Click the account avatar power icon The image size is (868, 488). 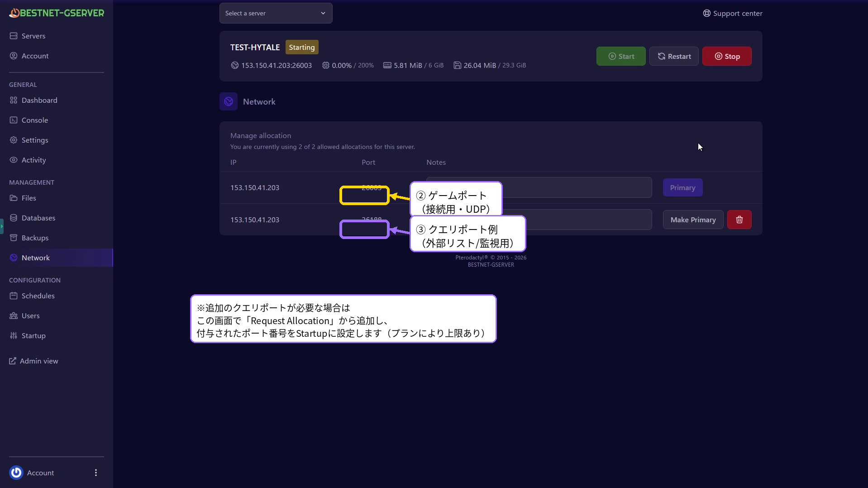pyautogui.click(x=16, y=473)
